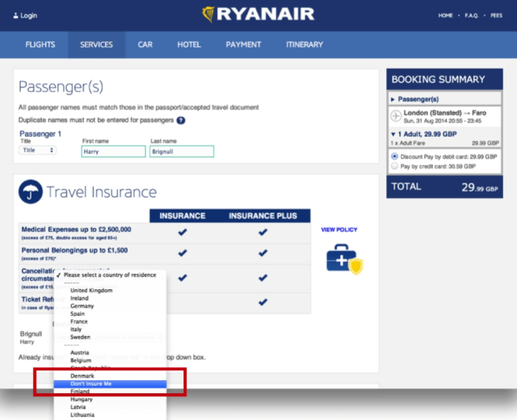Open the PAYMENT tab
The height and width of the screenshot is (420, 517).
[x=243, y=44]
